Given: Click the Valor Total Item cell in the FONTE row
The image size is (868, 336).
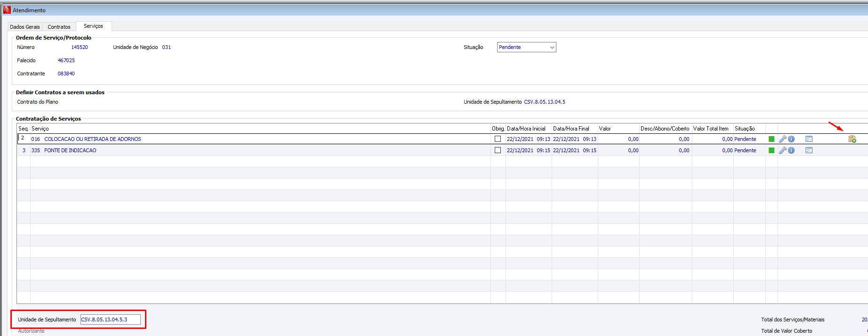Looking at the screenshot, I should (x=713, y=150).
